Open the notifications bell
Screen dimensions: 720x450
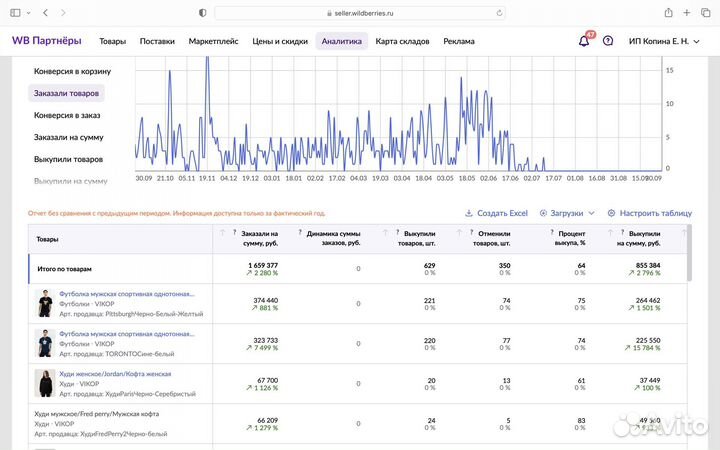tap(584, 41)
